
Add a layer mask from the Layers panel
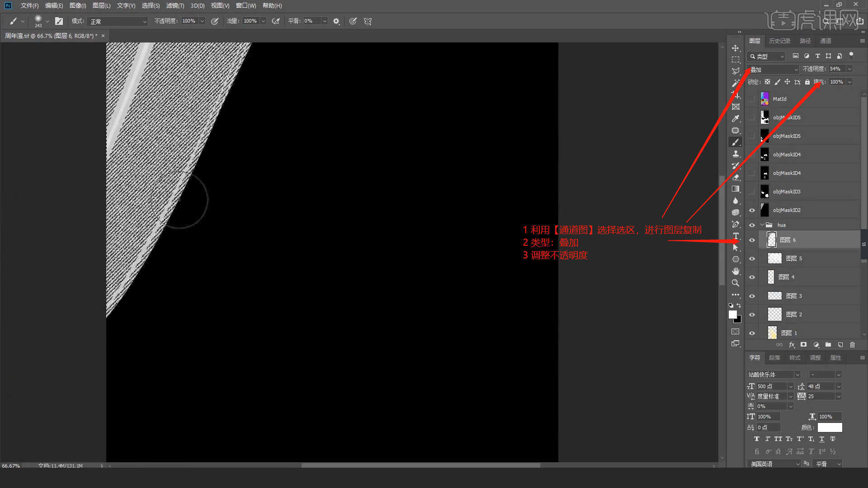(x=803, y=345)
